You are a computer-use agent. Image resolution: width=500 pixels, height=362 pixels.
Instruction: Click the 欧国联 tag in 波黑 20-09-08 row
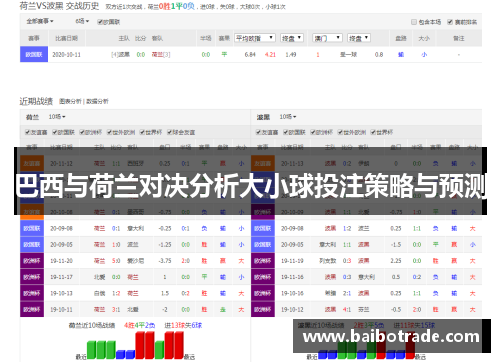263,229
